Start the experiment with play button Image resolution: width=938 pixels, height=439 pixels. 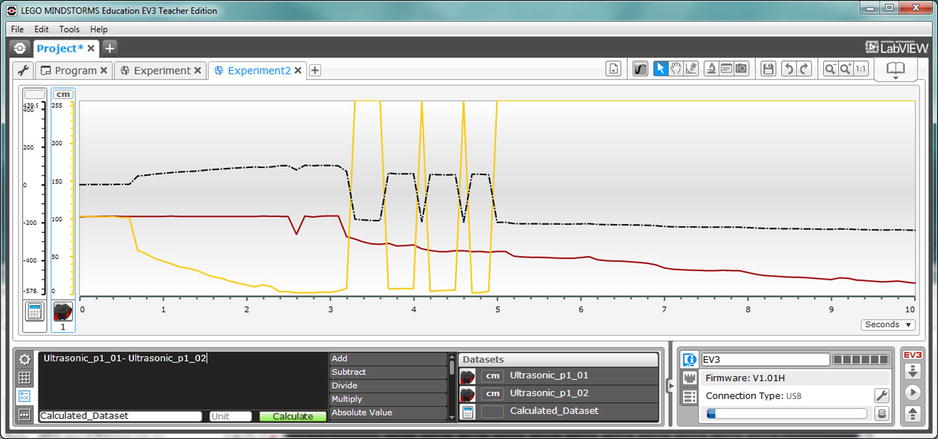point(912,392)
